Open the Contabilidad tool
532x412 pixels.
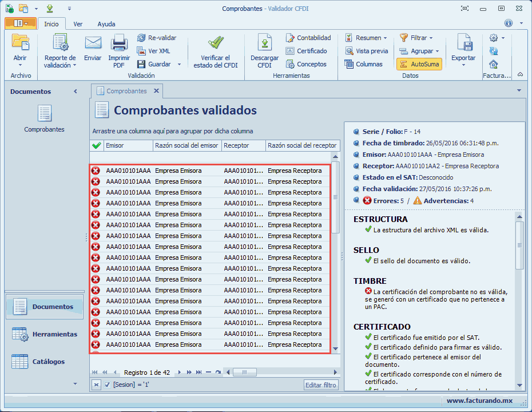click(308, 38)
